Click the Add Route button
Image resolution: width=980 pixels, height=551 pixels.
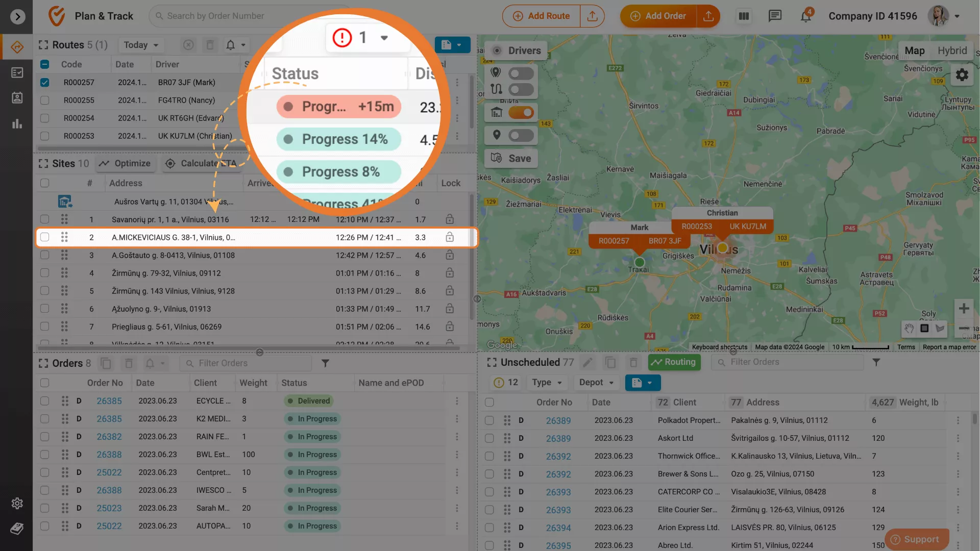pyautogui.click(x=542, y=16)
